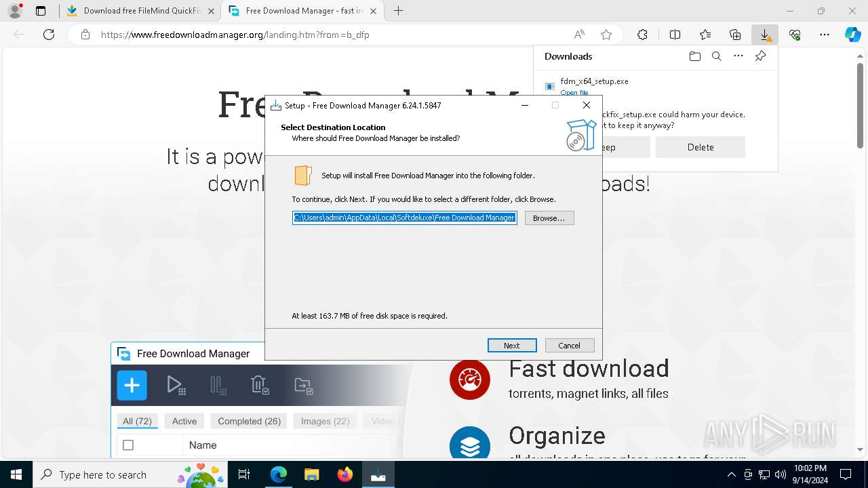Image resolution: width=868 pixels, height=488 pixels.
Task: Open file link for fdm_x64_setup.exe
Action: [x=574, y=93]
